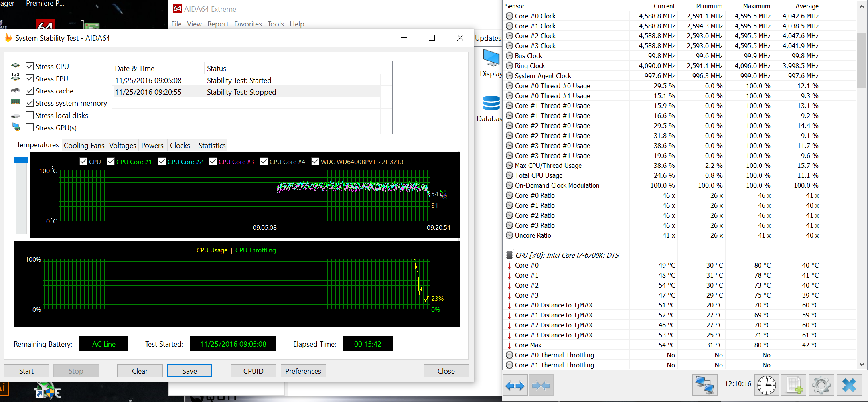Open the File menu in AIDA64 Extreme
The width and height of the screenshot is (868, 402).
coord(176,24)
